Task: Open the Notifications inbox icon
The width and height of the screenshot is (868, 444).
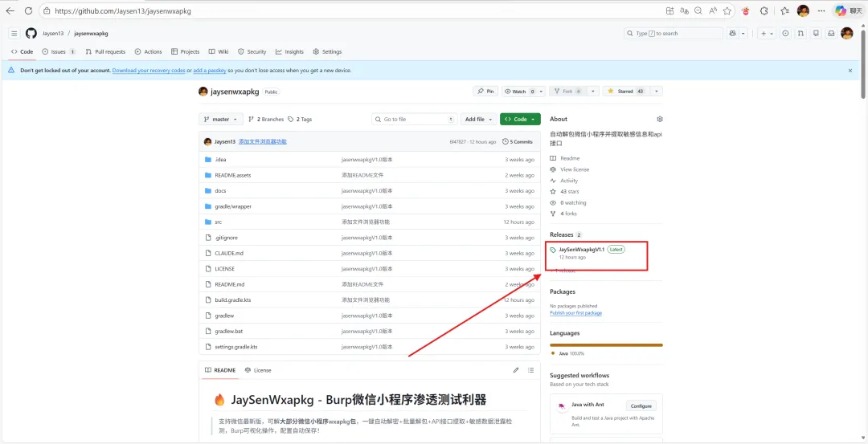Action: [831, 33]
